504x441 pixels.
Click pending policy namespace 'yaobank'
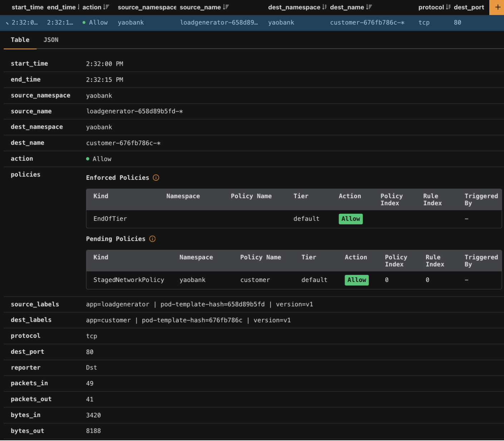(x=192, y=280)
